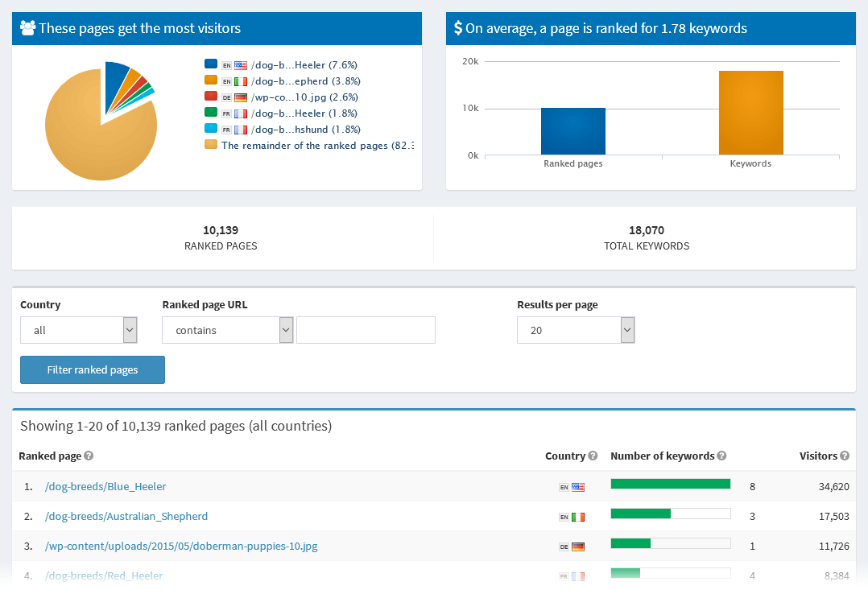Screen dimensions: 868x590
Task: Select the /dog-breeds/Red_Heeler link
Action: [x=105, y=576]
